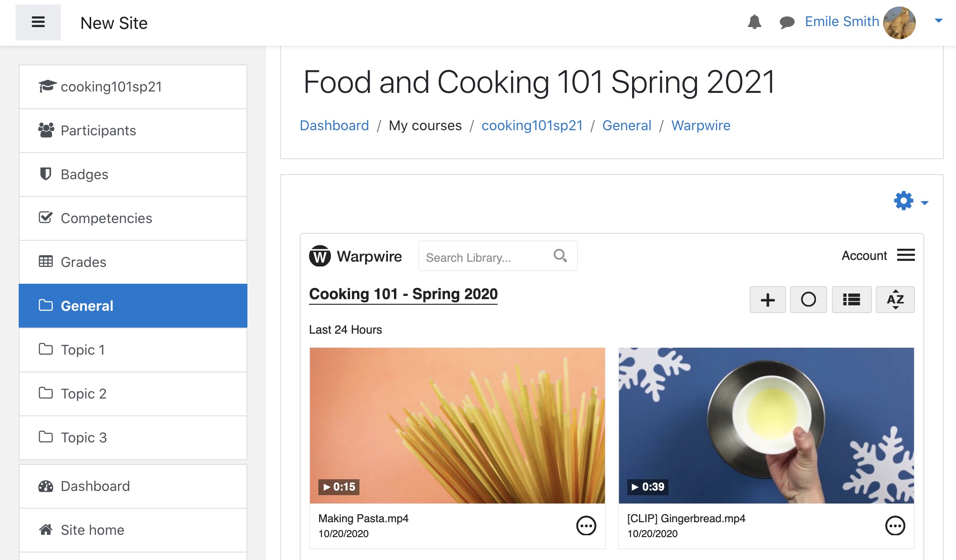Click the circle select-mode button
Viewport: 956px width, 560px height.
(x=808, y=300)
